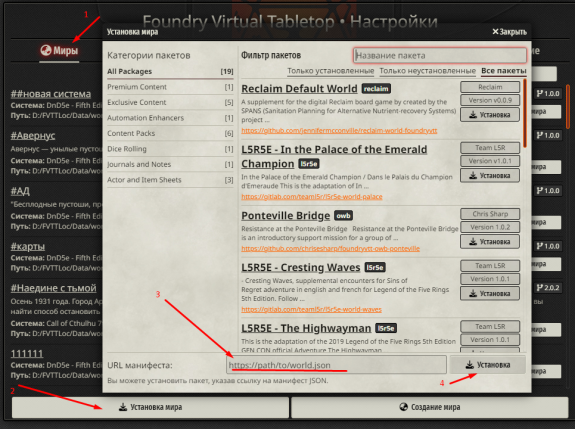Install Cresting Waves package

point(490,293)
